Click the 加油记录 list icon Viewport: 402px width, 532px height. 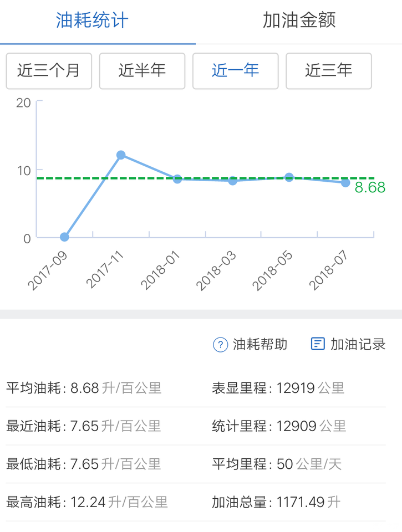[318, 344]
